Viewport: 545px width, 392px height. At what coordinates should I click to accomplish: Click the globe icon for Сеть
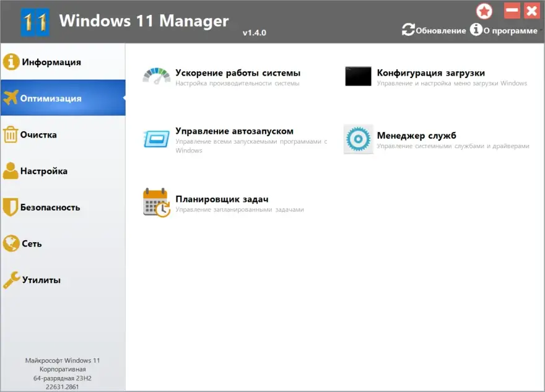pos(11,243)
